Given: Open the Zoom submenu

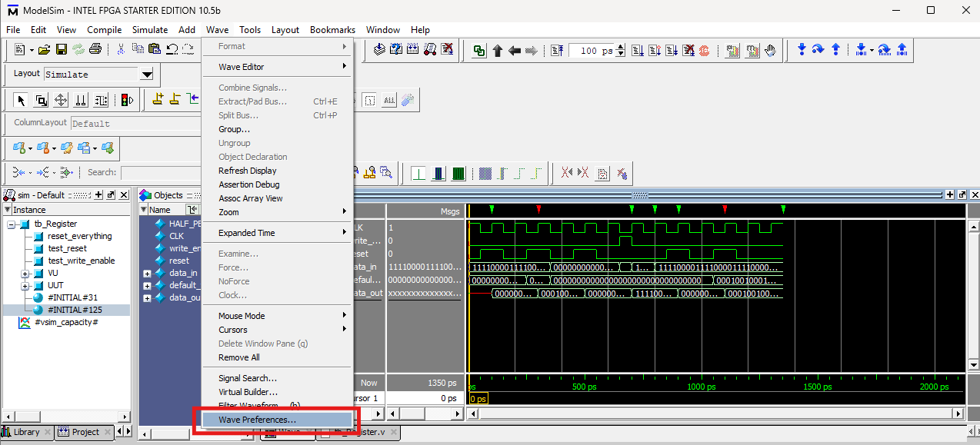Looking at the screenshot, I should (x=277, y=212).
